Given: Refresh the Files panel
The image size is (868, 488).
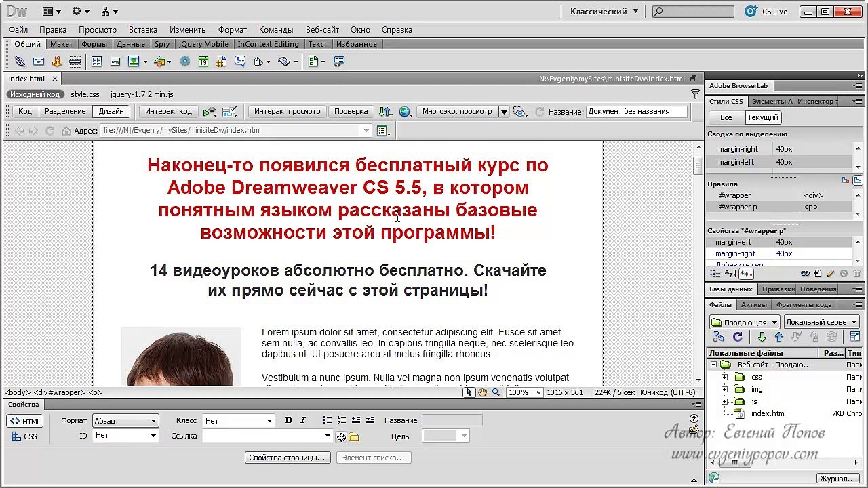Looking at the screenshot, I should [x=738, y=337].
